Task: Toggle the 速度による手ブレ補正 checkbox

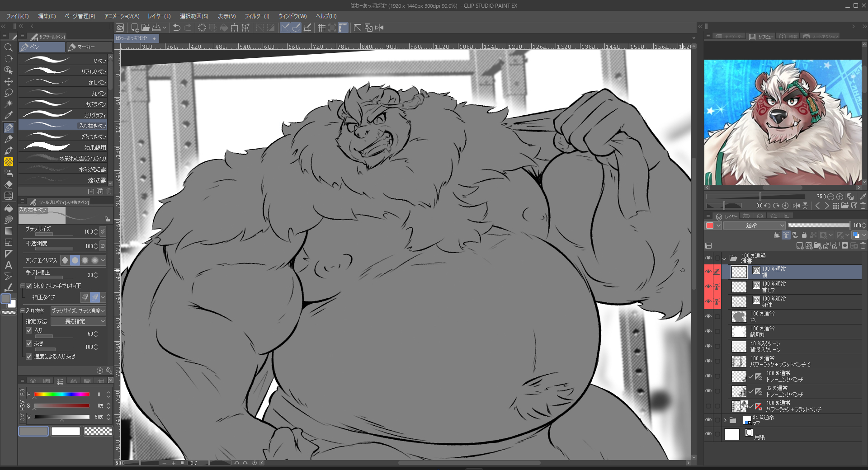Action: tap(29, 286)
